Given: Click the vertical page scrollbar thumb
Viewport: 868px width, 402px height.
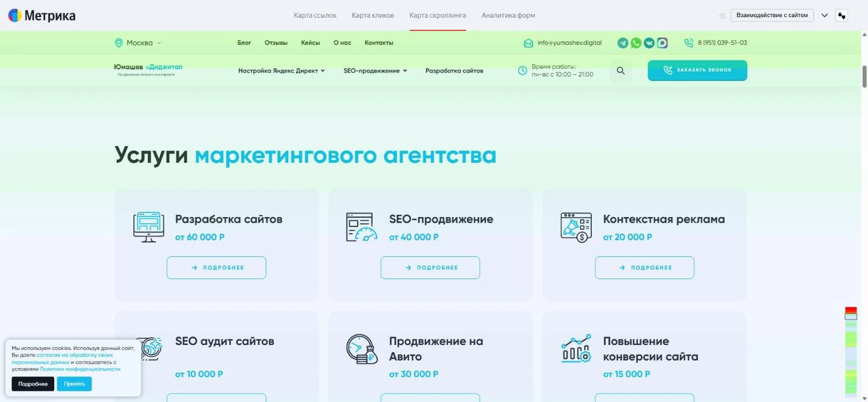Looking at the screenshot, I should click(x=864, y=76).
